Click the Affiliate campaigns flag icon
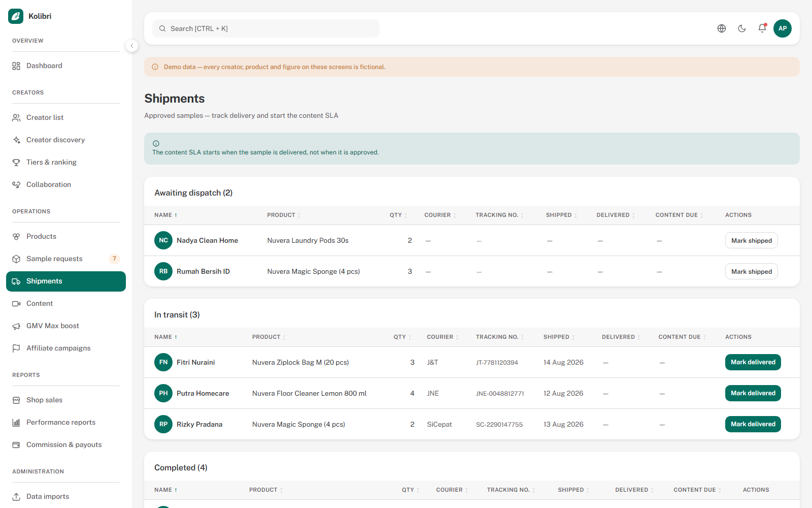Viewport: 812px width, 508px height. click(x=16, y=348)
